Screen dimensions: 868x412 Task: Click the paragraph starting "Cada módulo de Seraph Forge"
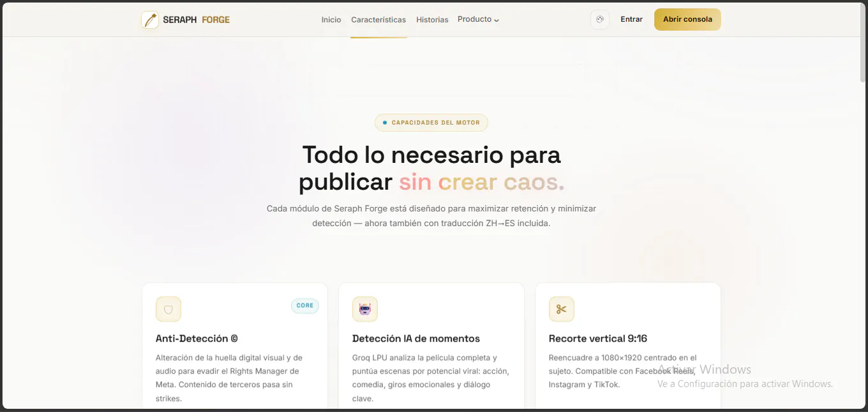[x=431, y=216]
